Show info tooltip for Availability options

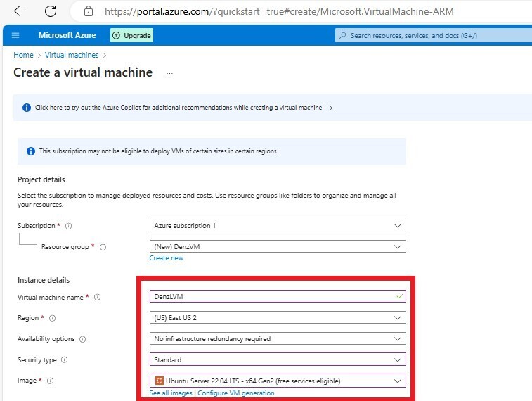coord(82,339)
